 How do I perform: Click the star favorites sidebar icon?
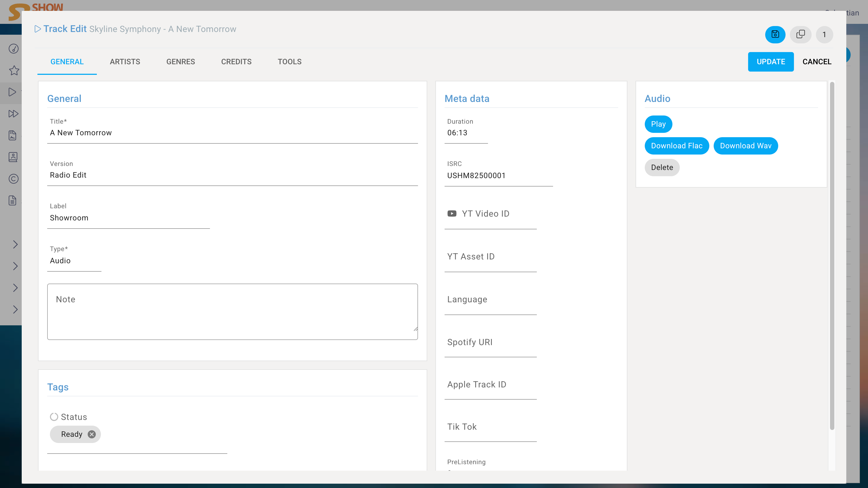(x=14, y=70)
